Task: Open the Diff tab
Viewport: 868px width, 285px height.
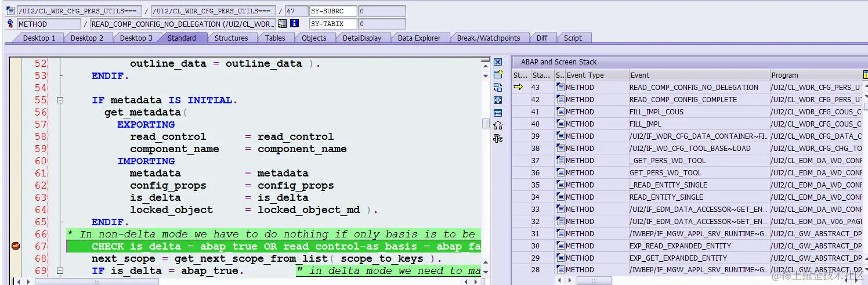Action: [x=541, y=38]
